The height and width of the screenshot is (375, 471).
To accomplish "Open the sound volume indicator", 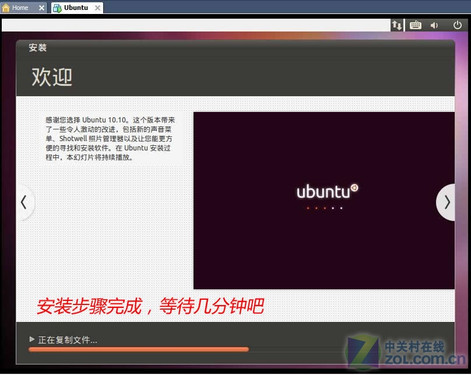I will pyautogui.click(x=434, y=25).
